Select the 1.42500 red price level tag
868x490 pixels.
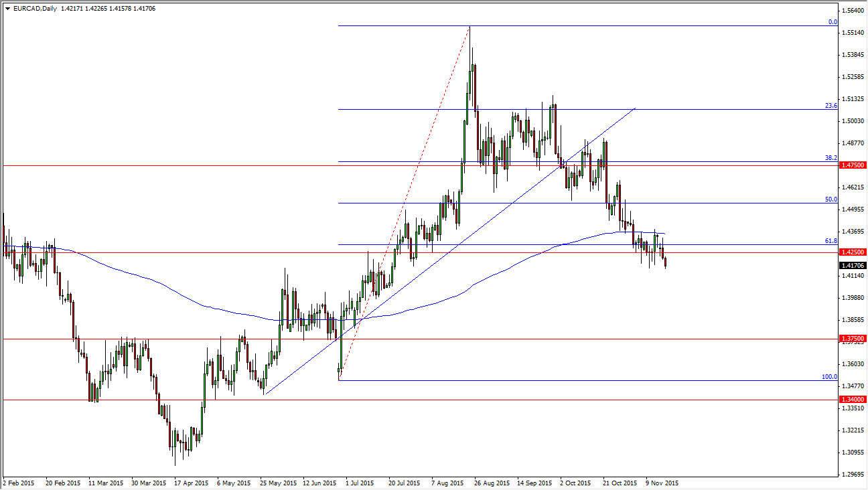[x=855, y=252]
